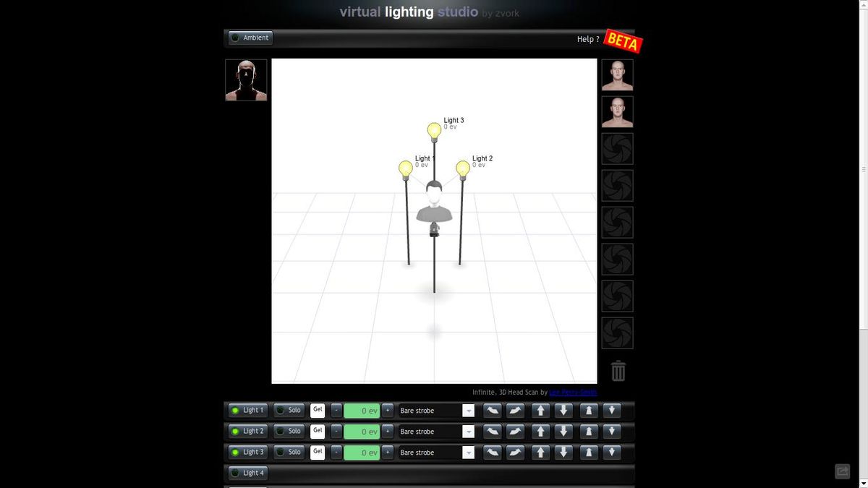Image resolution: width=868 pixels, height=488 pixels.
Task: Activate the Light 4 row
Action: [x=247, y=473]
